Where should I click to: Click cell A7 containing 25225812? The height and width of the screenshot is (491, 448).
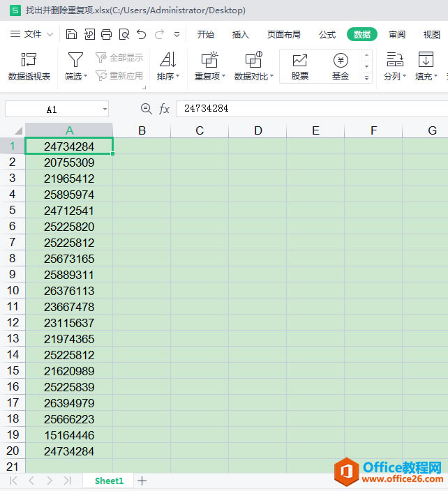coord(69,243)
